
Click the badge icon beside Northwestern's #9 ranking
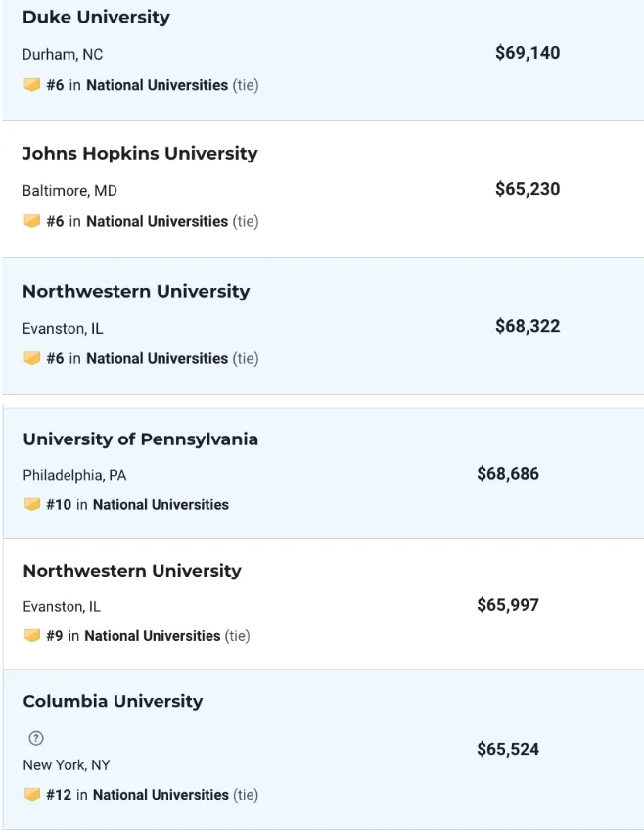[32, 636]
